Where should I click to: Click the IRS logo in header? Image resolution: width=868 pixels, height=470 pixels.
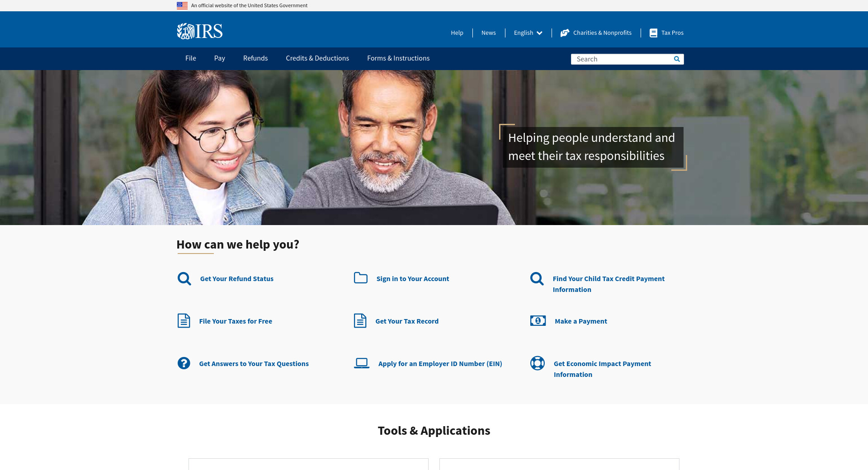click(199, 31)
